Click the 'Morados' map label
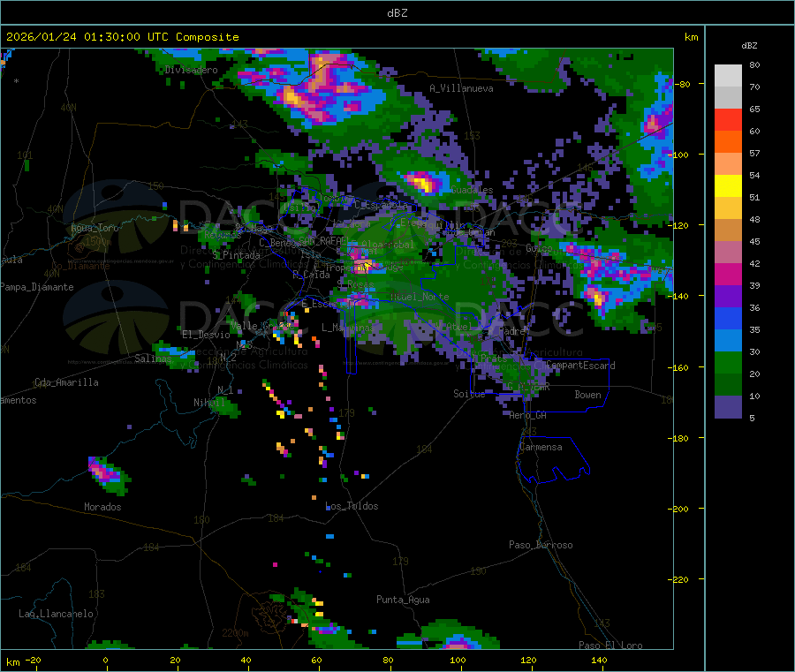The width and height of the screenshot is (795, 672). click(x=102, y=507)
